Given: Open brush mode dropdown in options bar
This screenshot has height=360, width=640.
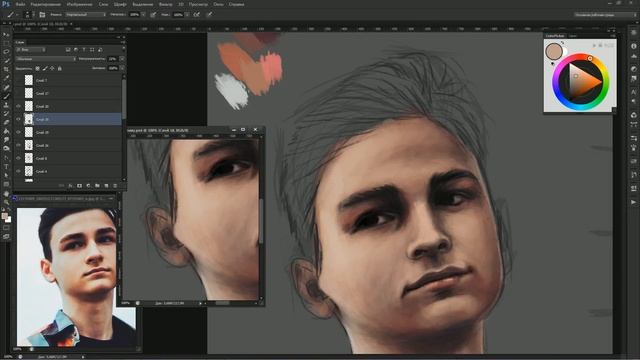Looking at the screenshot, I should point(85,14).
